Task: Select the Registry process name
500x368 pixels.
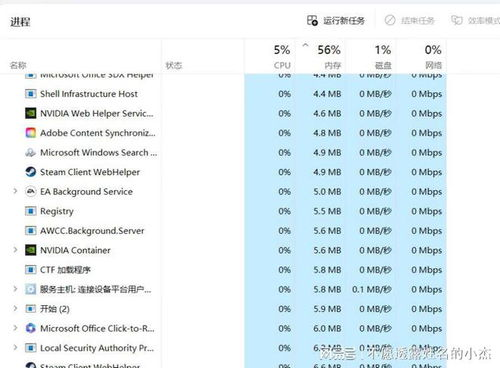Action: coord(57,211)
